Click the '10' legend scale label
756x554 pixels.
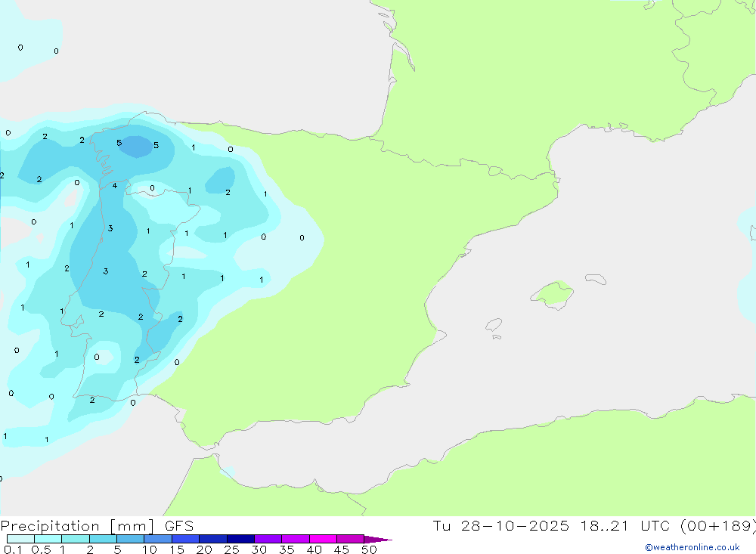point(149,549)
